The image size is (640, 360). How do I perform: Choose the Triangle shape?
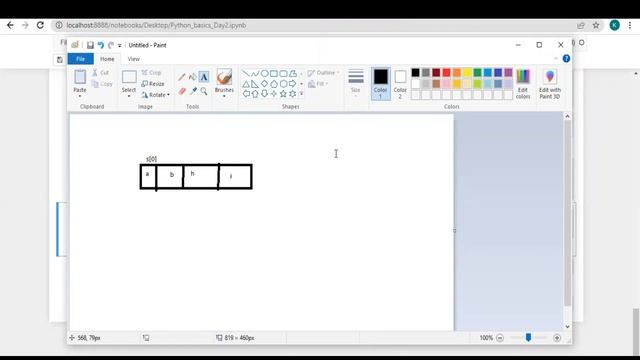(246, 84)
